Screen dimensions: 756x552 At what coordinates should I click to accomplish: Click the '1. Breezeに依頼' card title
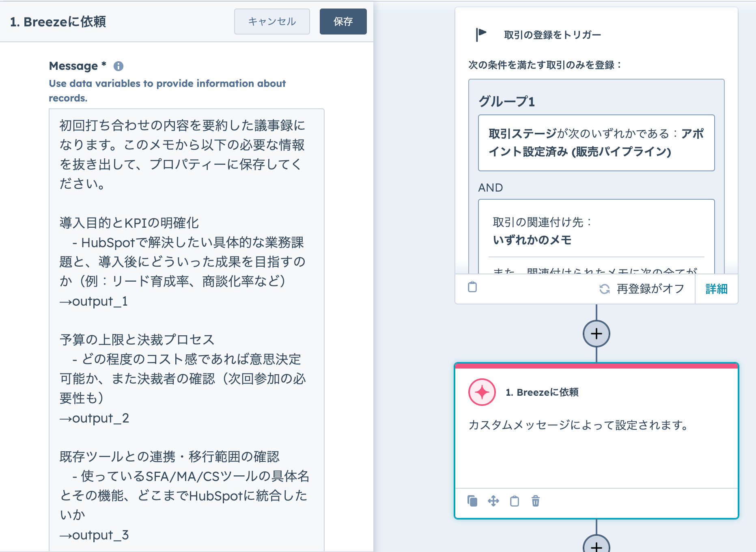(x=542, y=392)
